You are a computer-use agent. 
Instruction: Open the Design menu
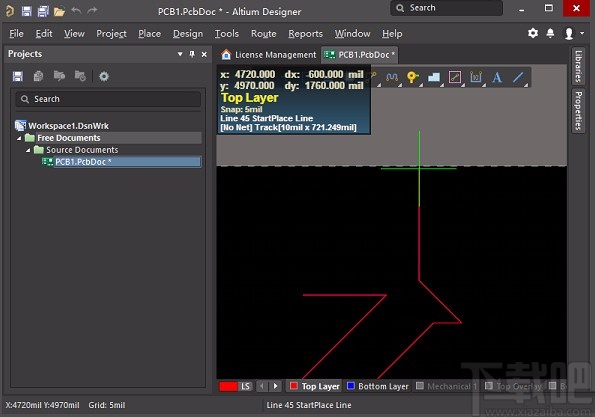(188, 34)
